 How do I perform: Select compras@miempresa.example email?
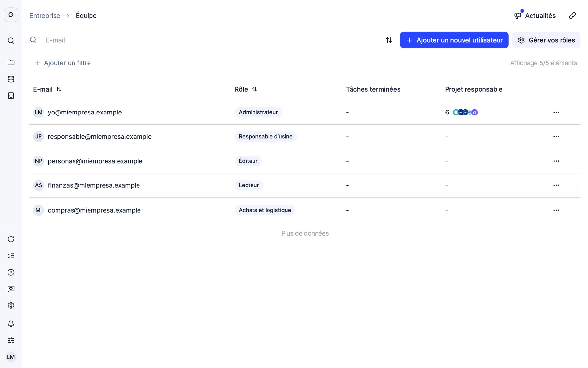point(94,210)
